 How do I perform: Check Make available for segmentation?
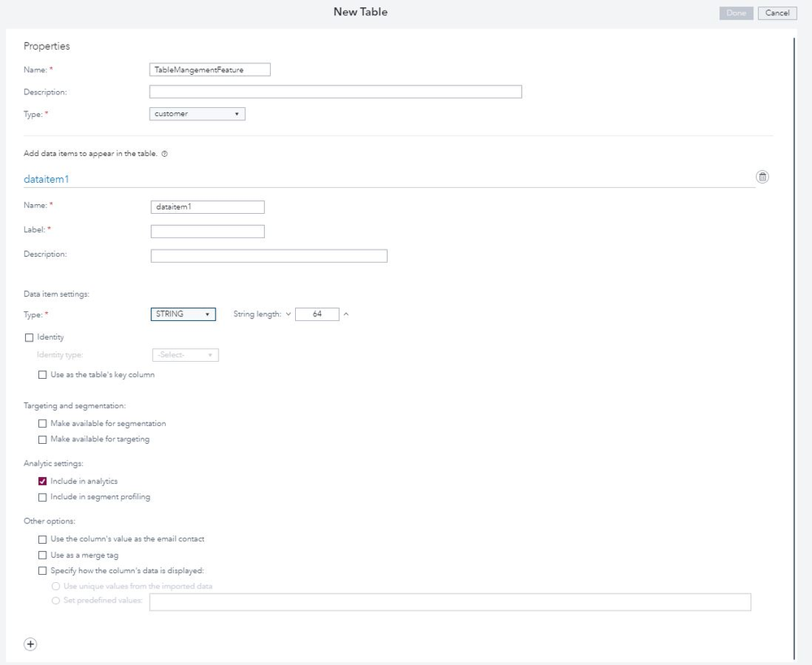coord(42,424)
